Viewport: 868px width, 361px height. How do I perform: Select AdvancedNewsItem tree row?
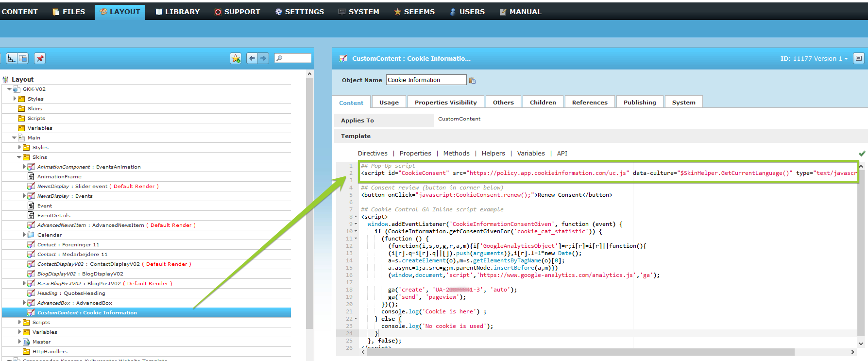point(147,225)
